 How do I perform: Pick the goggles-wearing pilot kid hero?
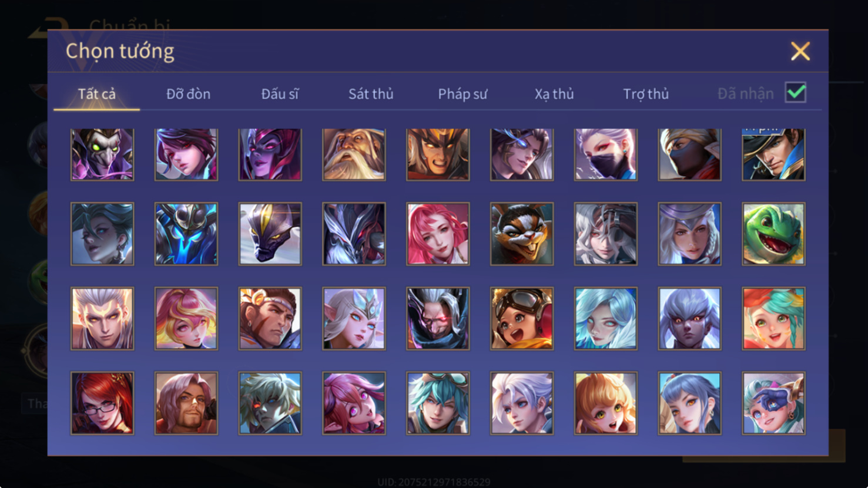pyautogui.click(x=522, y=318)
